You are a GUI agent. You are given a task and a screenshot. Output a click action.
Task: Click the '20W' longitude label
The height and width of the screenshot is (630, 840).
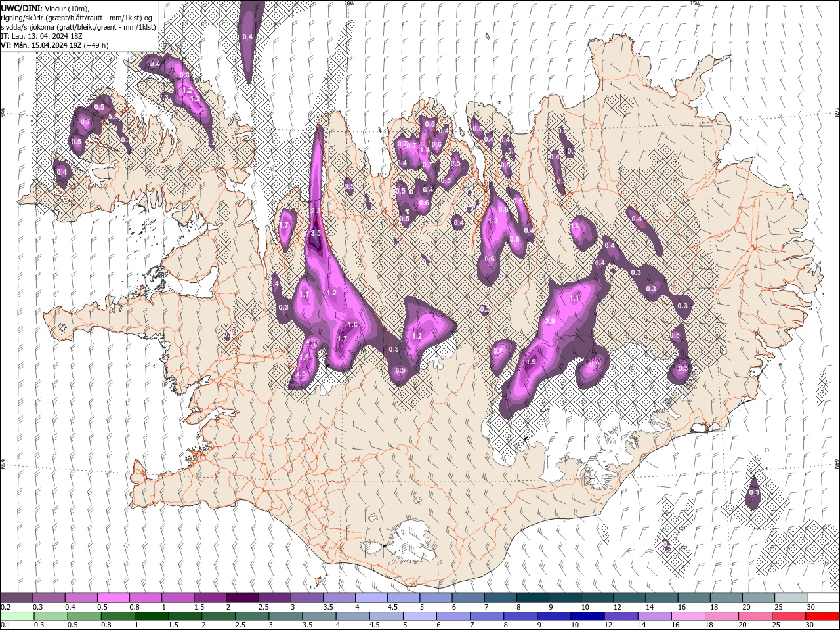[348, 3]
